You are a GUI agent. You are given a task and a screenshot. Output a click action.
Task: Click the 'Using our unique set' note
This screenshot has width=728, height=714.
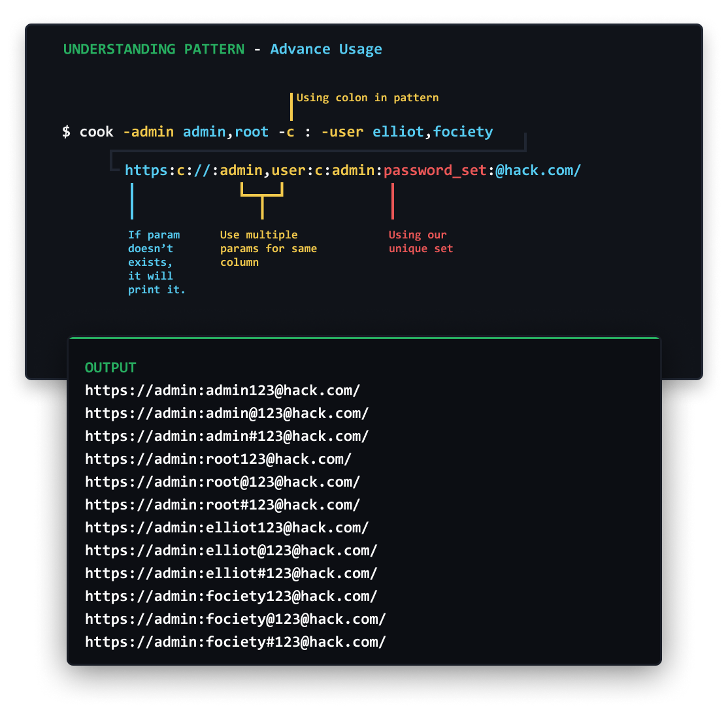(421, 242)
